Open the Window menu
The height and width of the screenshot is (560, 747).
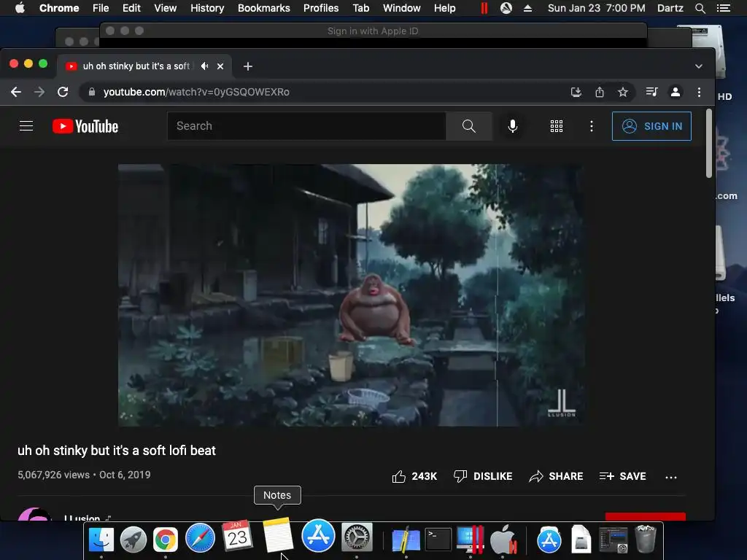402,8
